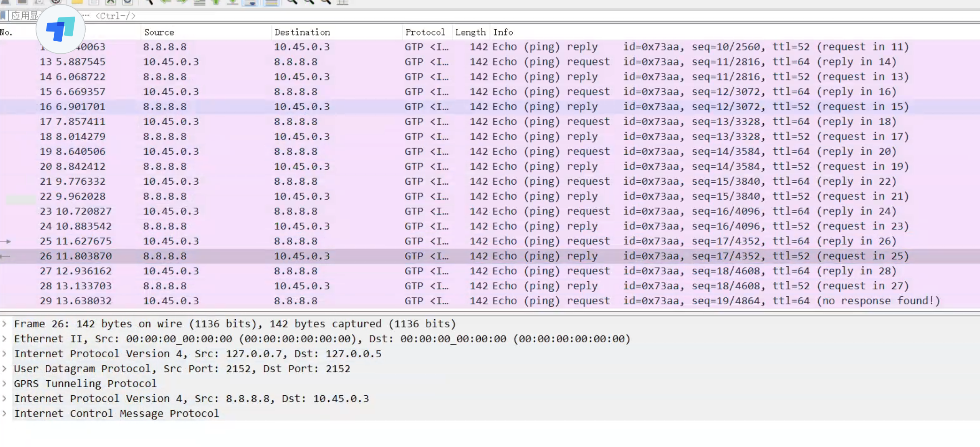Expand GPRS Tunneling Protocol section
The height and width of the screenshot is (447, 980).
click(x=4, y=383)
